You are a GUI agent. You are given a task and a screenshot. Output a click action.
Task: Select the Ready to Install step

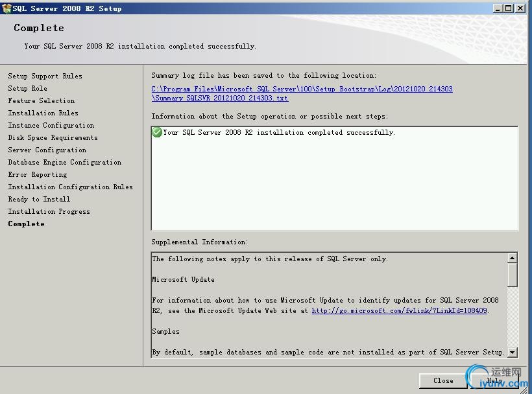tap(39, 199)
